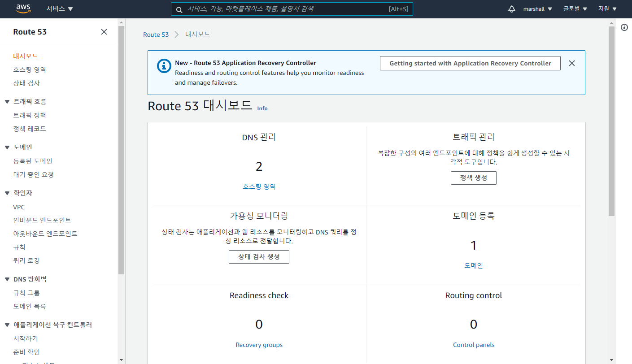Open the Info link beside dashboard title
Viewport: 632px width, 364px height.
pos(262,108)
